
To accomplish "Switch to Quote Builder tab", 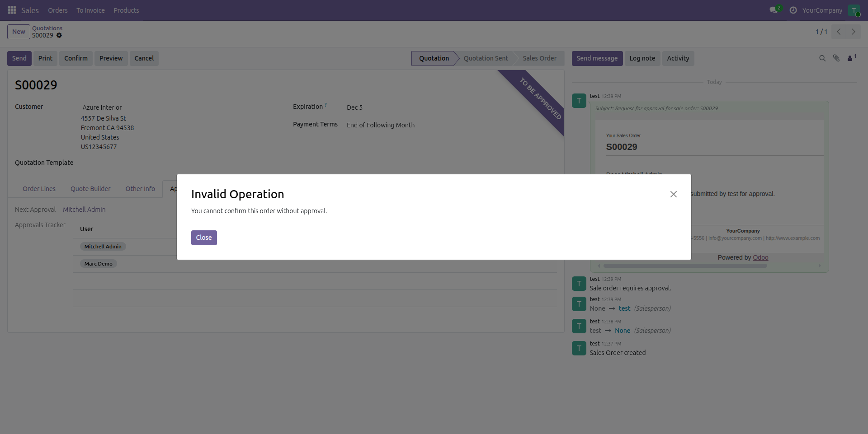I will coord(90,189).
